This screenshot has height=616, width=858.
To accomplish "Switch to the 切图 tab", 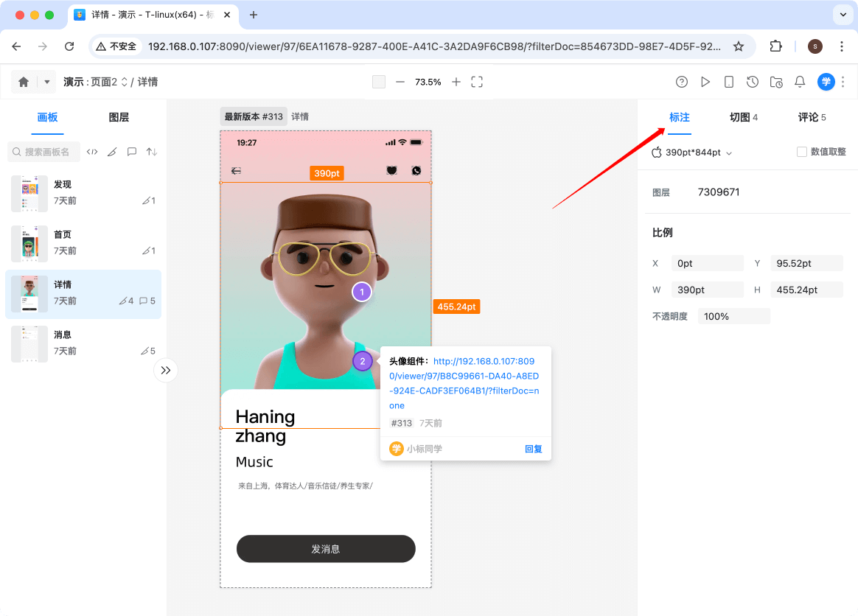I will coord(743,117).
